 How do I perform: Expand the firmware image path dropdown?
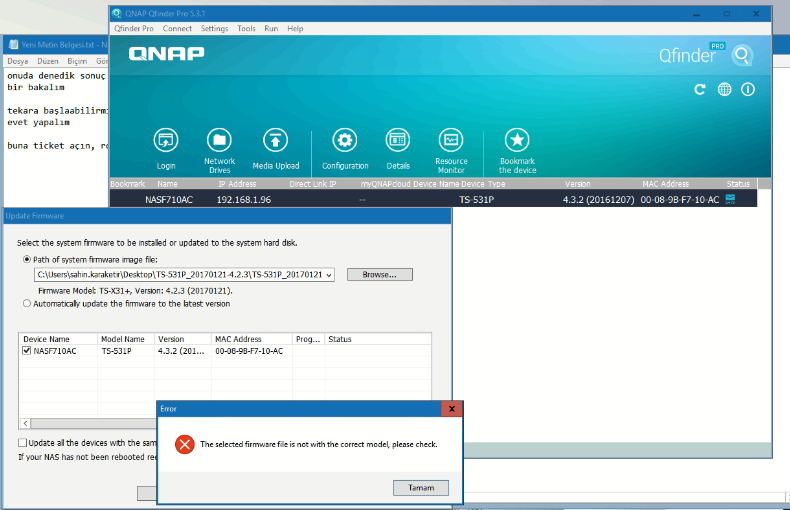(329, 275)
